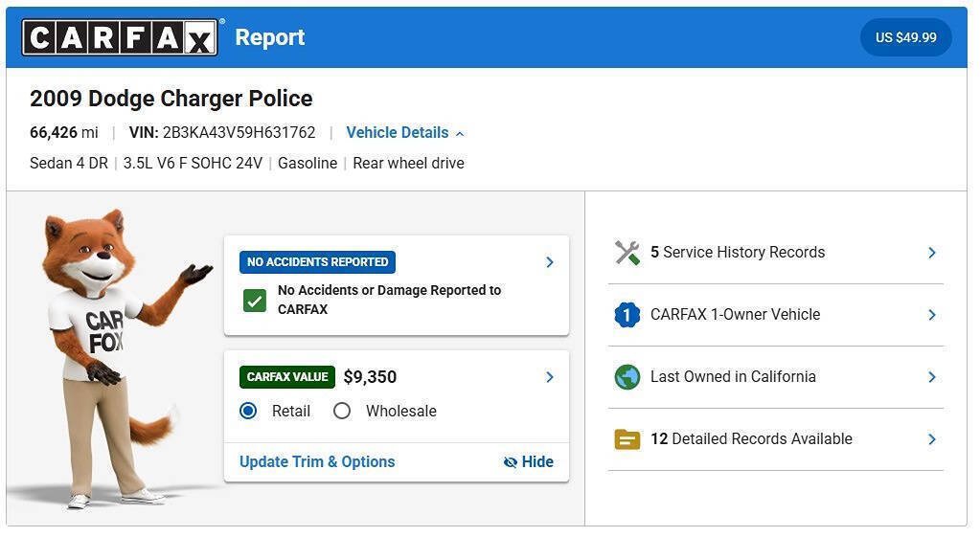Select the Wholesale radio button
Viewport: 980px width, 537px height.
coord(342,411)
